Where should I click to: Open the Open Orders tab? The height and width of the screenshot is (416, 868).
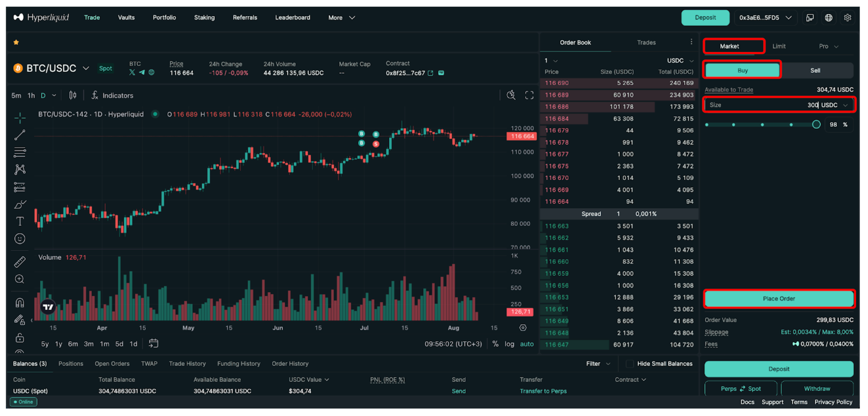pyautogui.click(x=112, y=364)
